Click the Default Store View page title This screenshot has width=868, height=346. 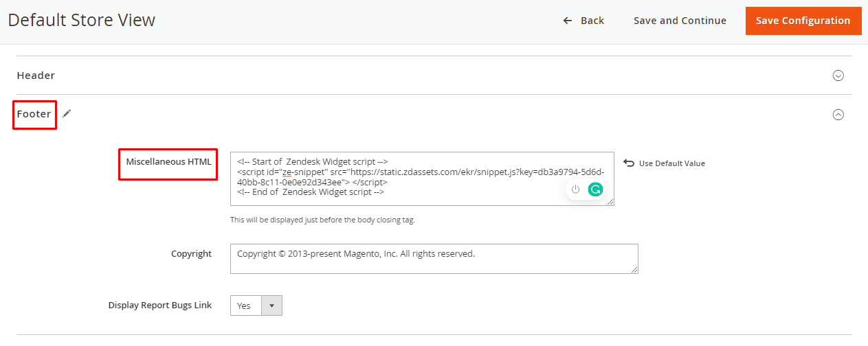(x=82, y=21)
